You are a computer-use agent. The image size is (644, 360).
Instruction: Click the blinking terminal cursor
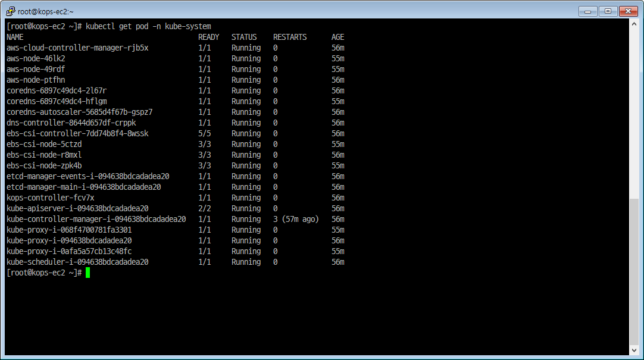[87, 273]
